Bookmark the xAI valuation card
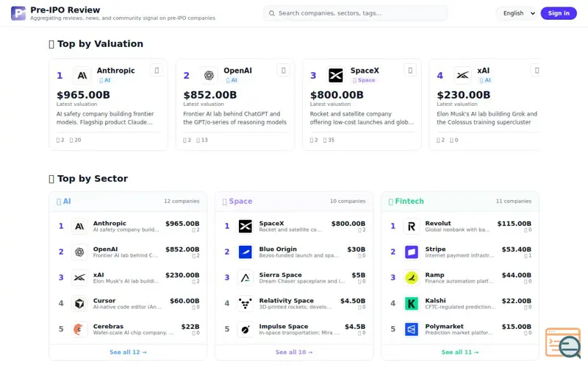 (537, 70)
